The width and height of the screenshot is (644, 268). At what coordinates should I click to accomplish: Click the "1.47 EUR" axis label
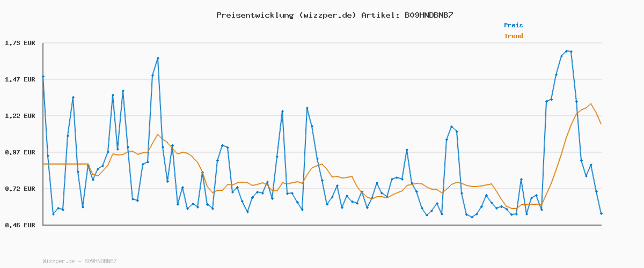[20, 79]
